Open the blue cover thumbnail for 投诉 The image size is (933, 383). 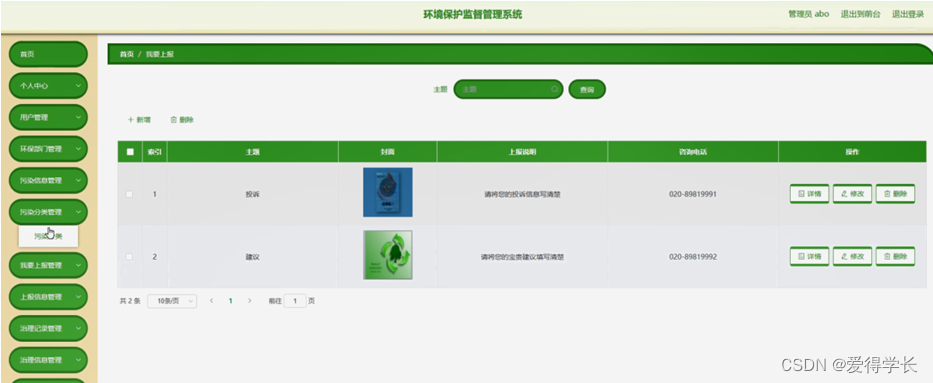387,192
